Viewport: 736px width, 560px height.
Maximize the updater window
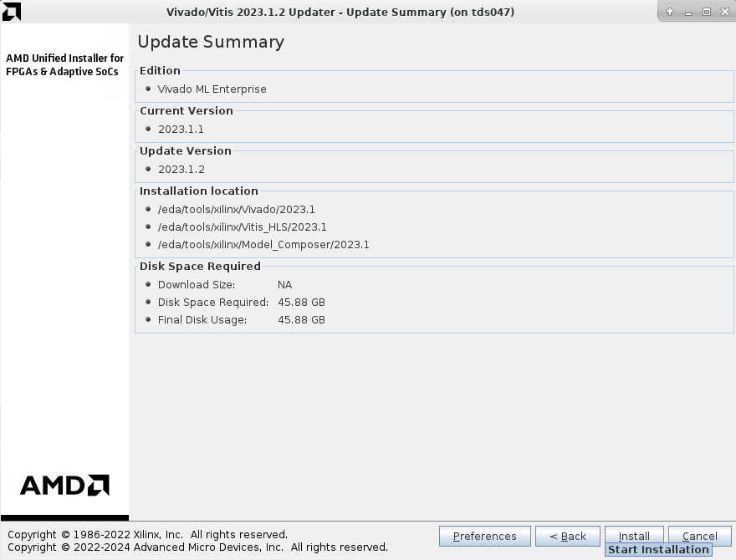706,12
